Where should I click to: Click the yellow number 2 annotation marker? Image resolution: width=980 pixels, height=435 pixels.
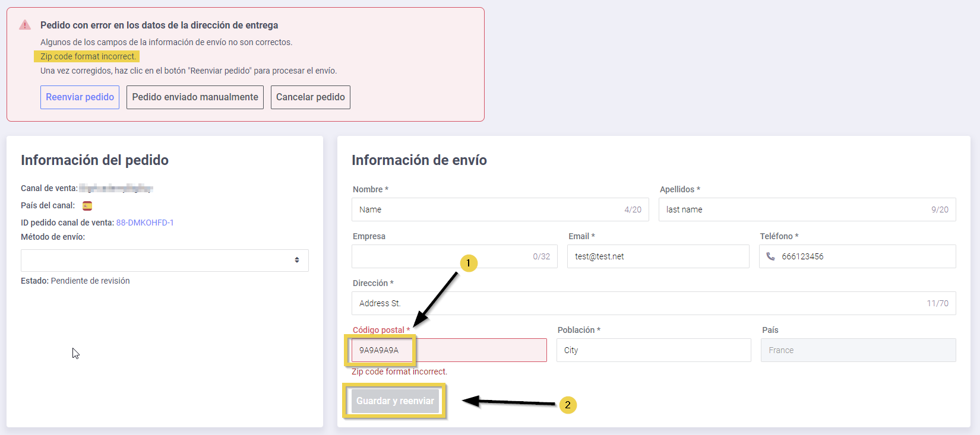click(568, 405)
